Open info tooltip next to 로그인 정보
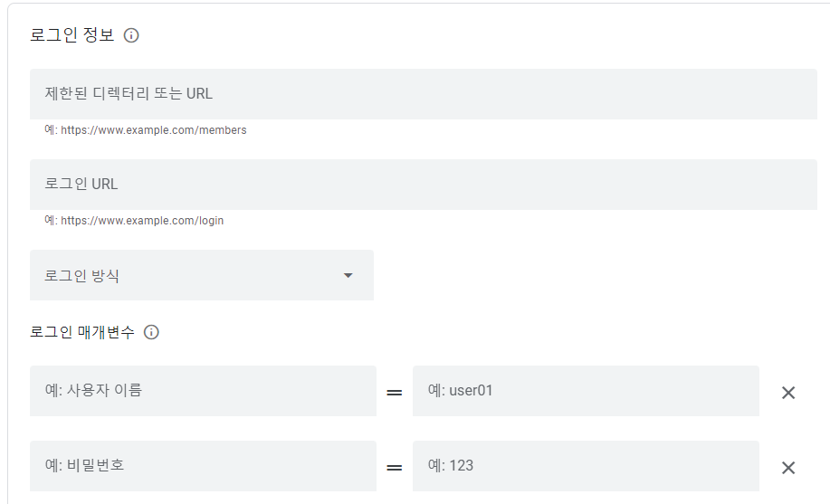This screenshot has height=504, width=830. [x=131, y=35]
